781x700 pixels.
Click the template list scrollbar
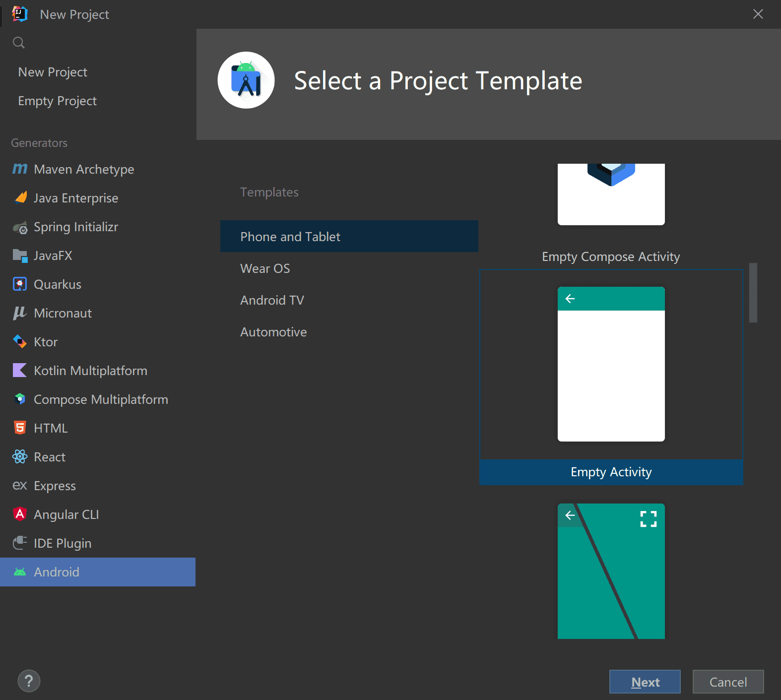[x=753, y=293]
